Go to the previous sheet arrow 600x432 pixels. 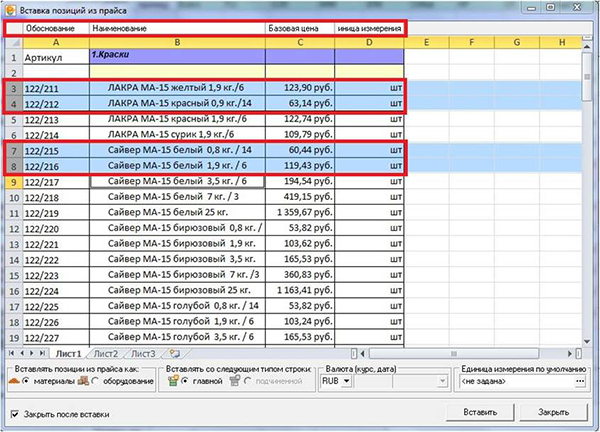(x=22, y=353)
